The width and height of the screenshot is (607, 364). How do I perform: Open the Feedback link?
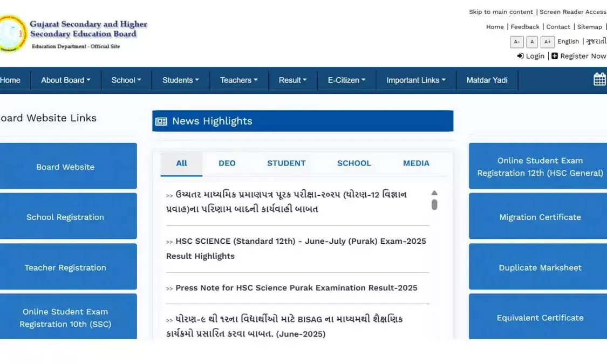(525, 26)
